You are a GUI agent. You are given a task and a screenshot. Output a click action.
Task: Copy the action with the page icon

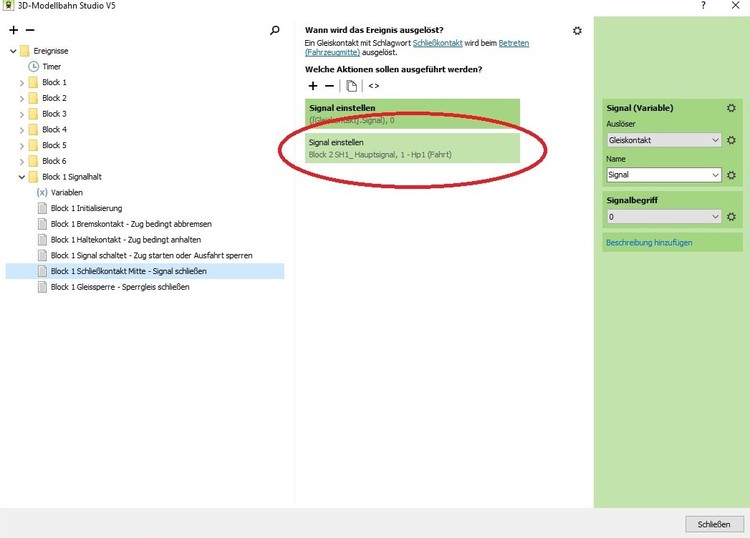pyautogui.click(x=352, y=86)
